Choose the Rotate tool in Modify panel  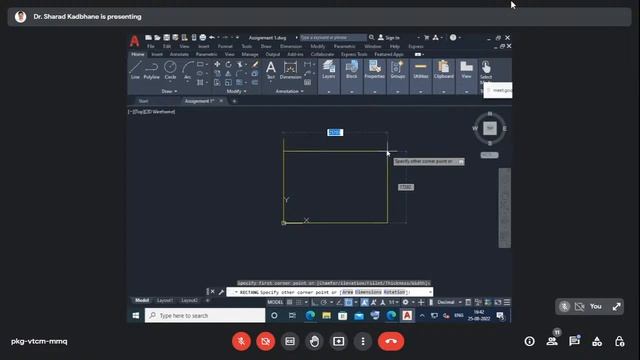pos(228,64)
